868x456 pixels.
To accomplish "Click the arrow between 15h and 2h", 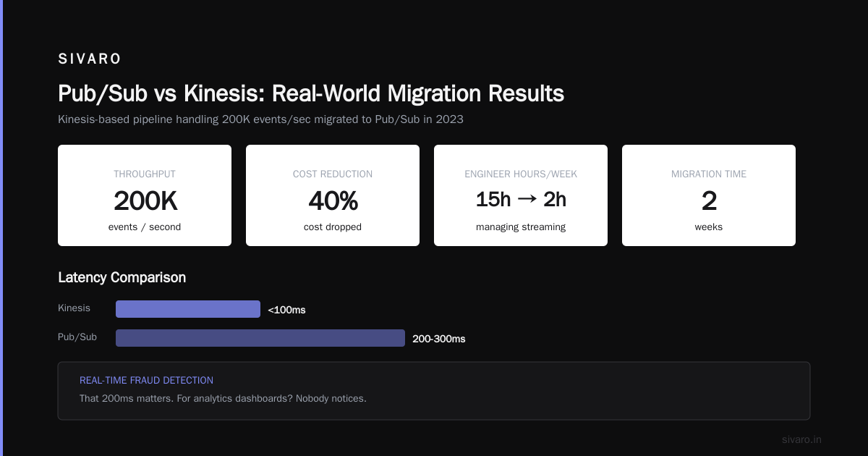I will click(x=527, y=200).
